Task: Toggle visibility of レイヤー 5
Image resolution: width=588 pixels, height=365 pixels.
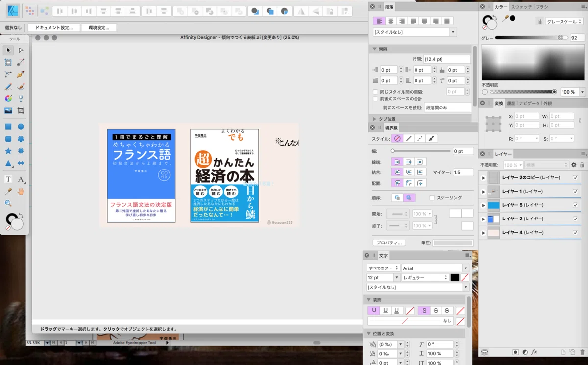Action: click(x=576, y=205)
